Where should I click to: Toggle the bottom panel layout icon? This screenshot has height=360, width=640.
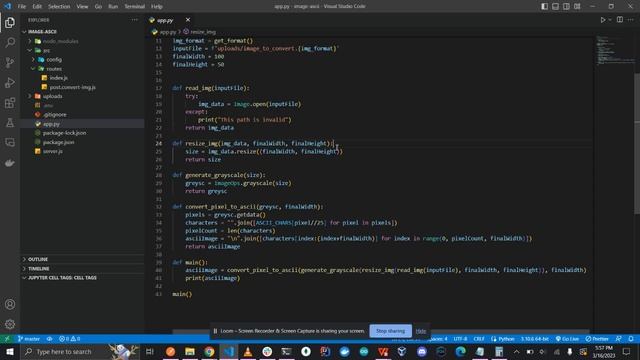coord(556,6)
